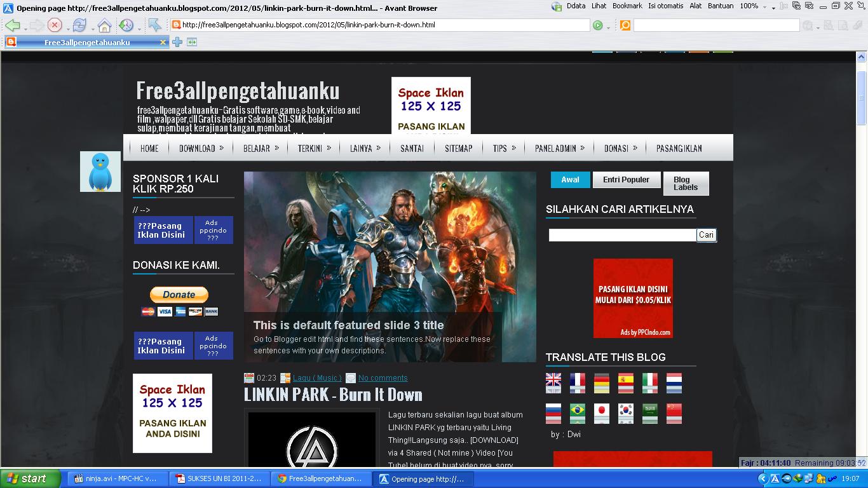Translate blog using the Korean flag
This screenshot has height=488, width=868.
(x=626, y=414)
